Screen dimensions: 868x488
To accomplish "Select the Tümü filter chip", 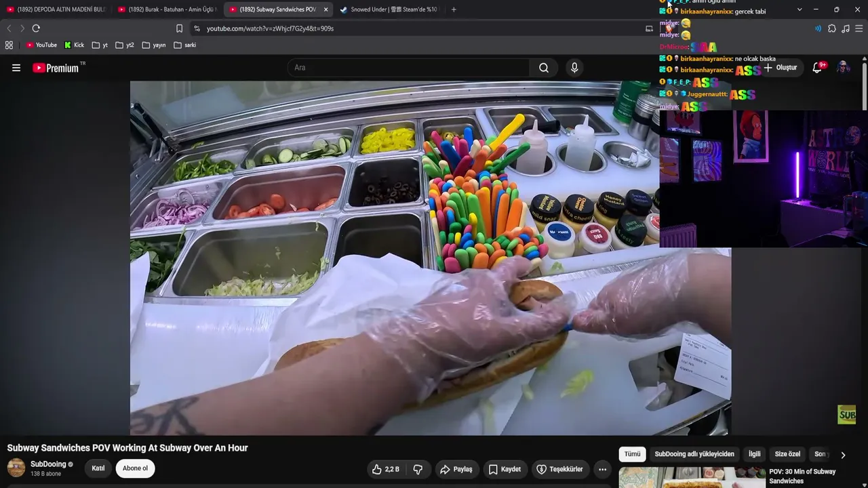I will point(632,454).
